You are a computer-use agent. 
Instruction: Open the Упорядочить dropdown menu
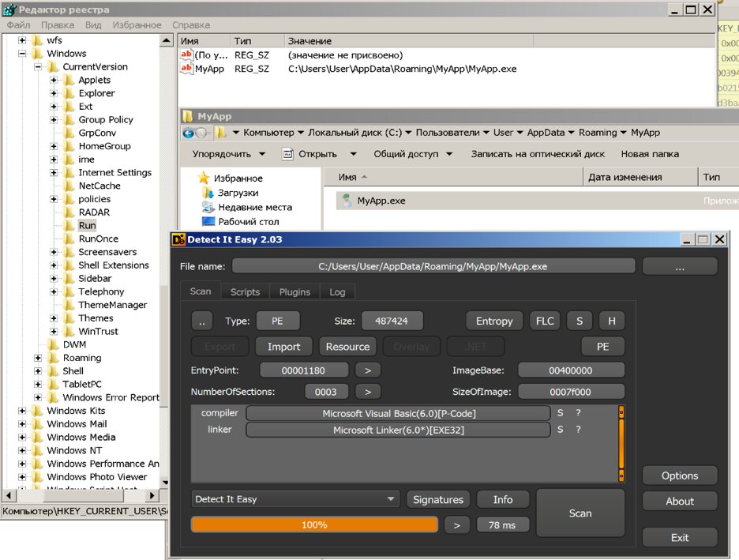229,154
